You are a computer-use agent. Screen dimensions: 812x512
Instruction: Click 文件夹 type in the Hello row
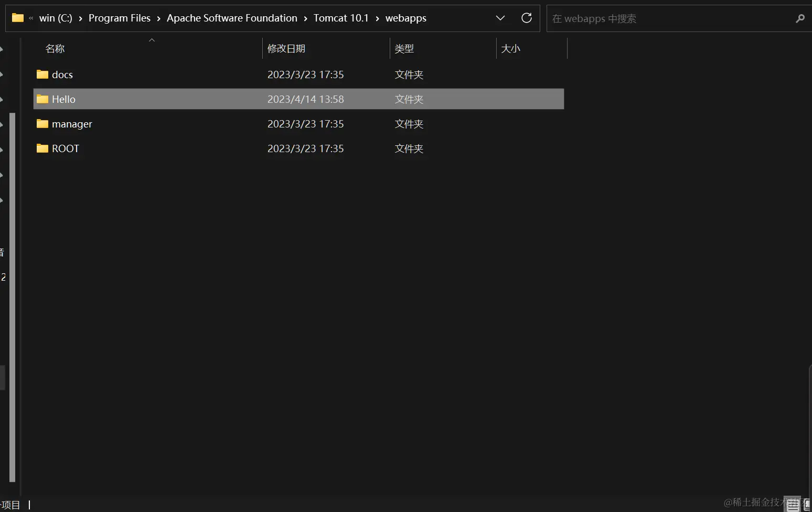409,99
